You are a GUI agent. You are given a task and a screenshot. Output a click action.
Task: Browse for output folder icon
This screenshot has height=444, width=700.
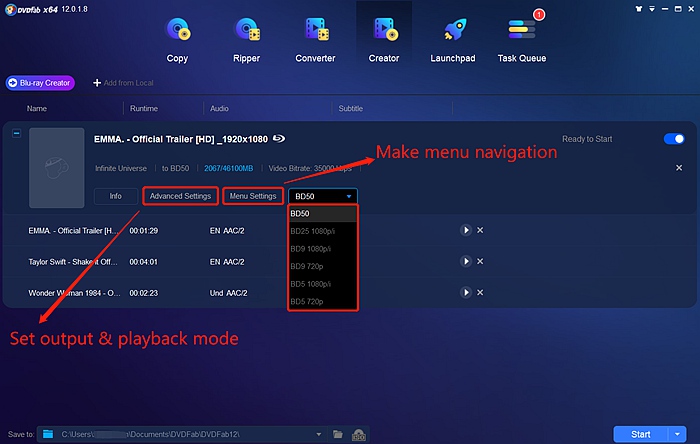click(x=338, y=434)
